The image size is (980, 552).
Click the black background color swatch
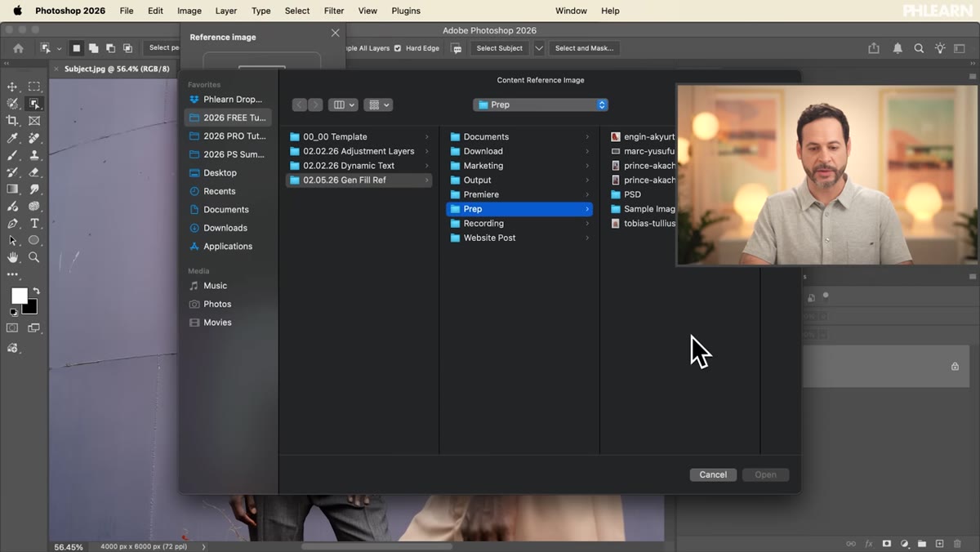coord(31,308)
